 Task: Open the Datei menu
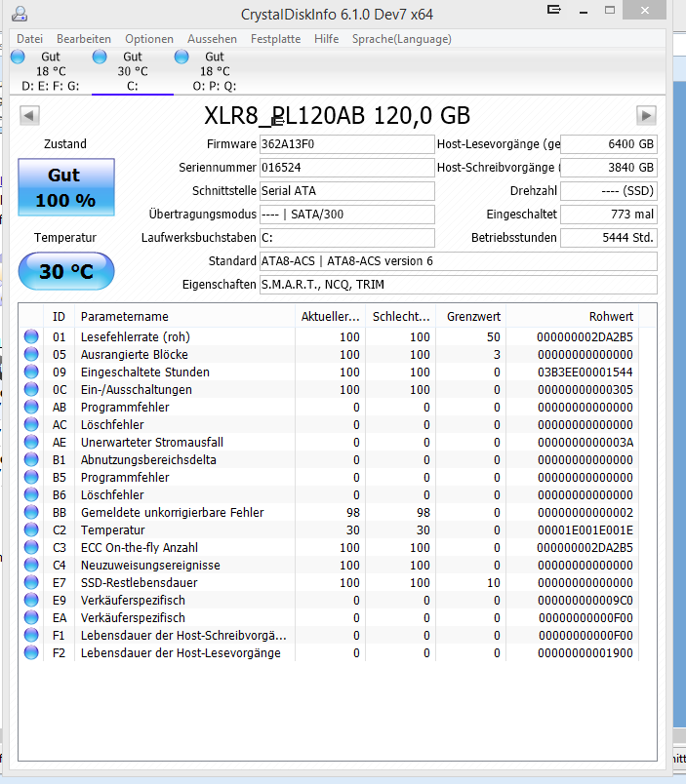(29, 39)
